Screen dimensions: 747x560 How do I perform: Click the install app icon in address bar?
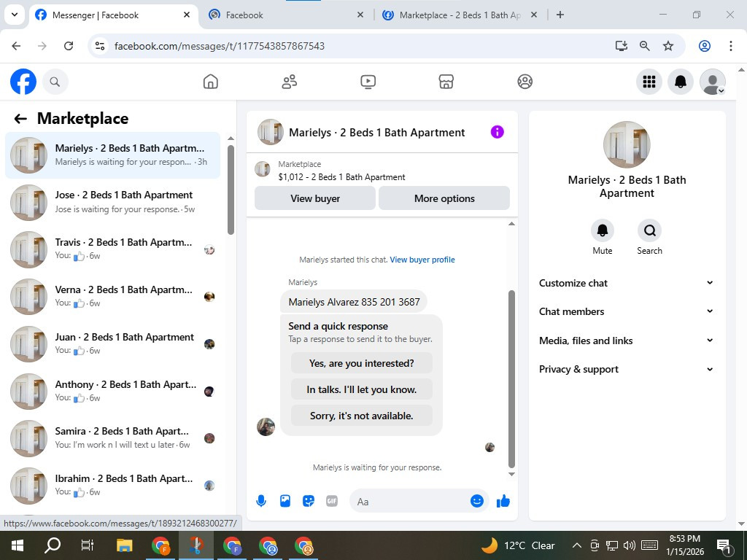(622, 46)
